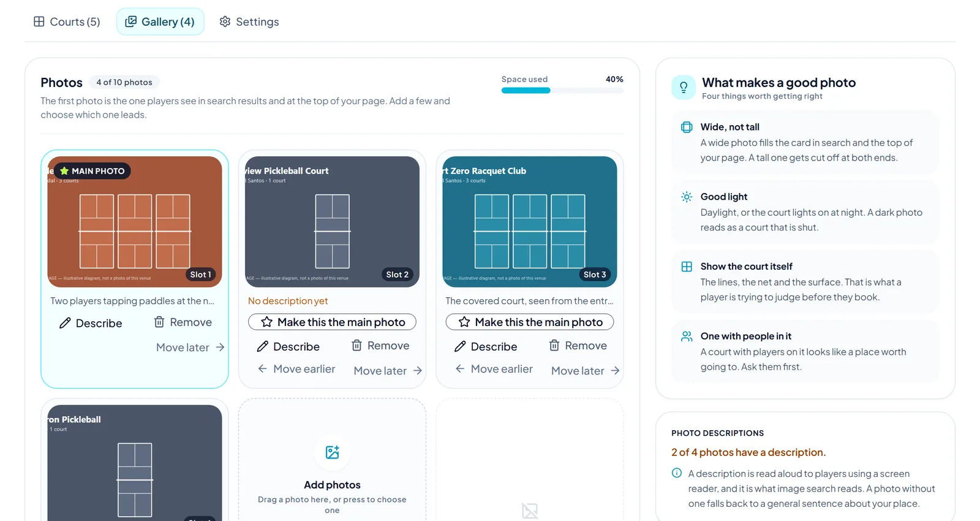Open the Slot 1 main photo thumbnail
Image resolution: width=980 pixels, height=521 pixels.
coord(135,222)
